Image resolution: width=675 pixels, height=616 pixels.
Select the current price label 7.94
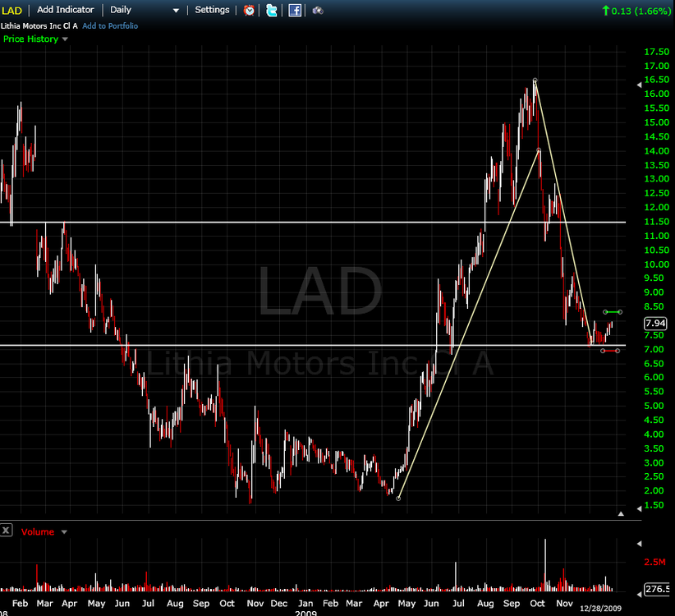[655, 324]
